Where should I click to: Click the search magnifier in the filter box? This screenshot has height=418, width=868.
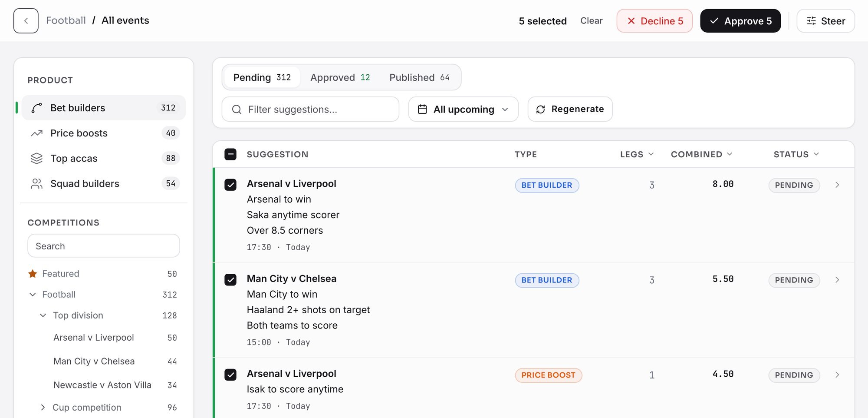click(x=237, y=109)
